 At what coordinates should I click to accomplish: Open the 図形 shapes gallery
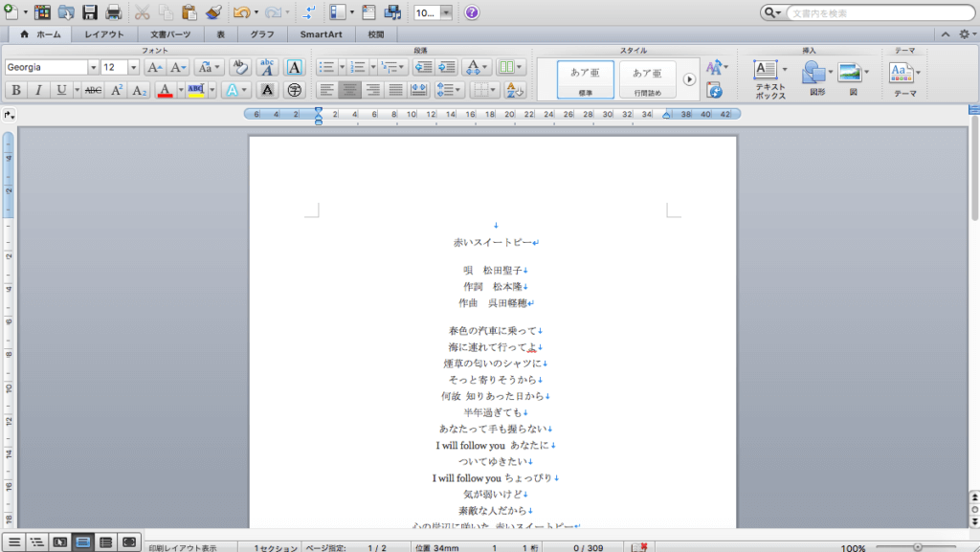click(x=817, y=78)
